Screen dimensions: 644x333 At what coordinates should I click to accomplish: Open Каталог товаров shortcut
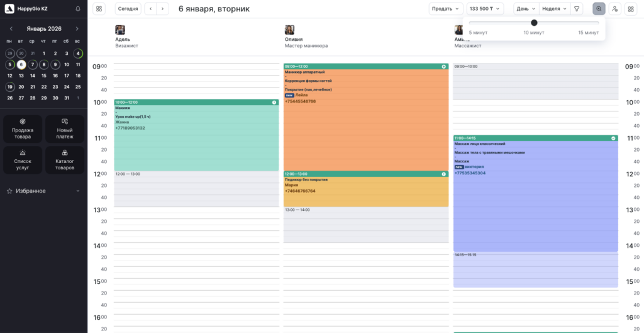click(x=64, y=160)
